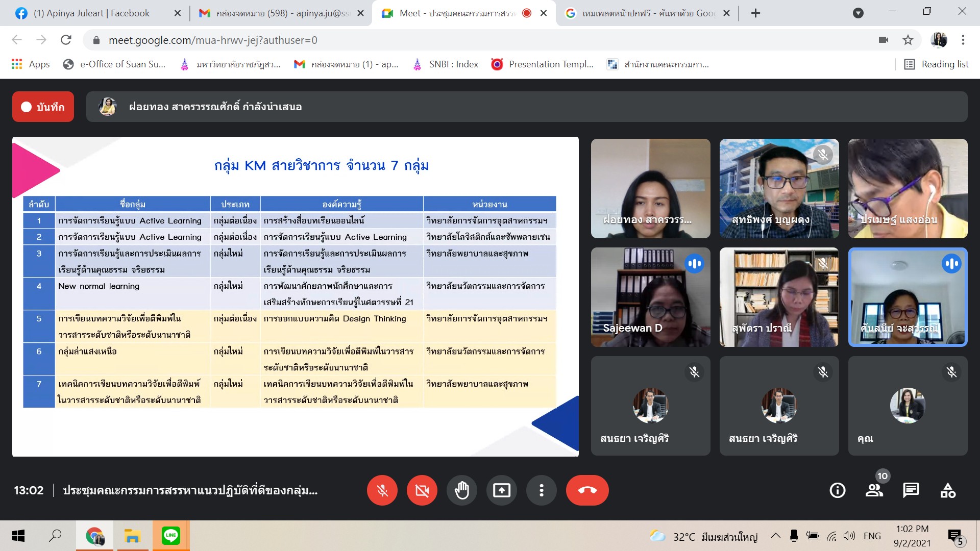Toggle the microphone mute button
Screen dimensions: 980x551
click(382, 490)
